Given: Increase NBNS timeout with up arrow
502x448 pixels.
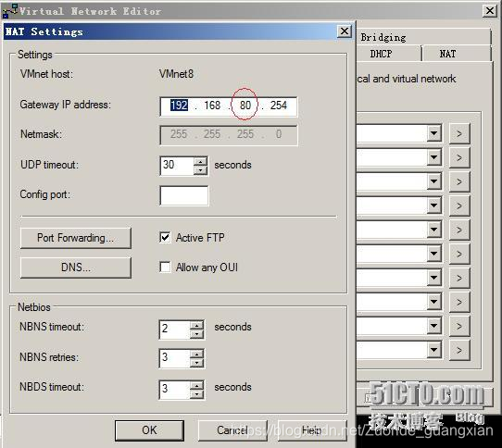Looking at the screenshot, I should [196, 325].
